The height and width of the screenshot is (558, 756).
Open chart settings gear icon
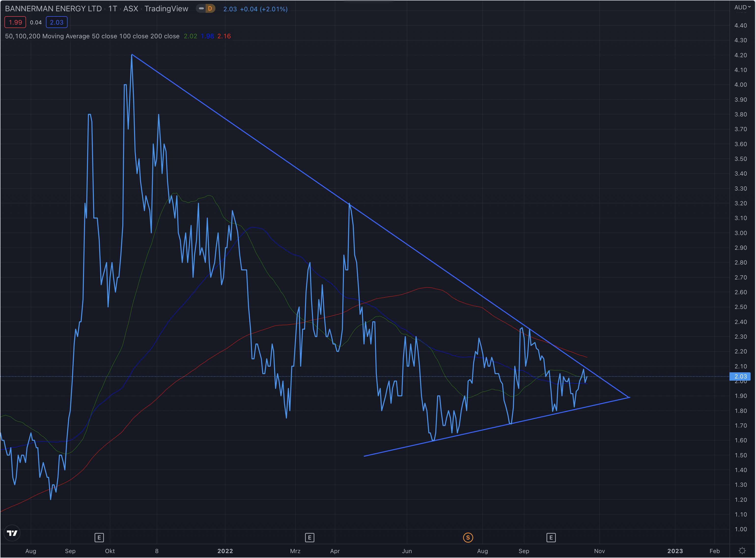(x=742, y=551)
